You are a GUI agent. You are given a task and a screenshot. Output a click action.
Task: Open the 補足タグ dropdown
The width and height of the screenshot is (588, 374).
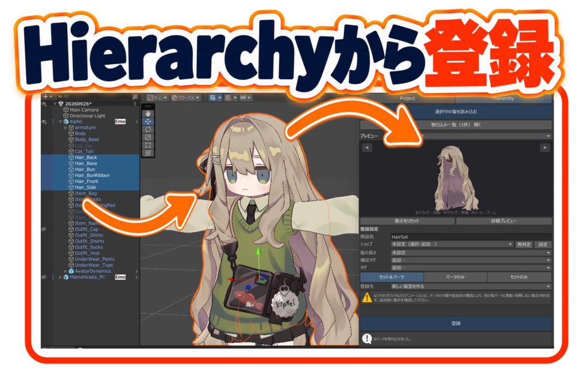click(471, 260)
